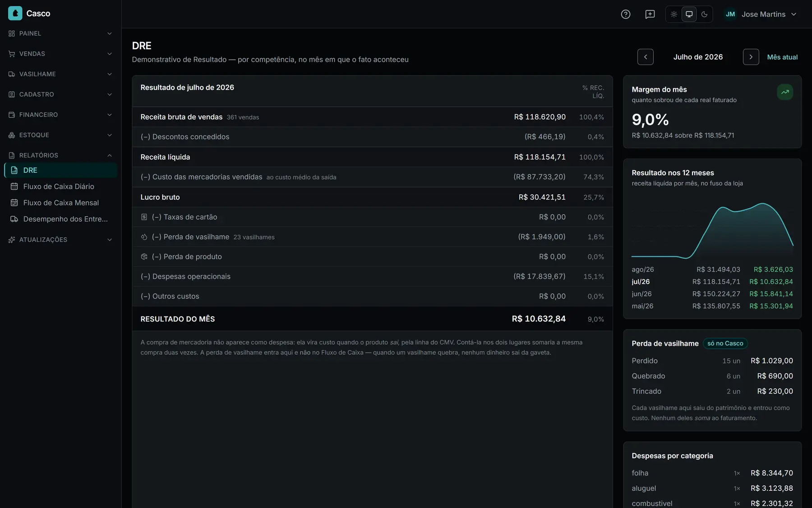Click the FINANCEIRO wallet icon
This screenshot has height=508, width=812.
12,115
